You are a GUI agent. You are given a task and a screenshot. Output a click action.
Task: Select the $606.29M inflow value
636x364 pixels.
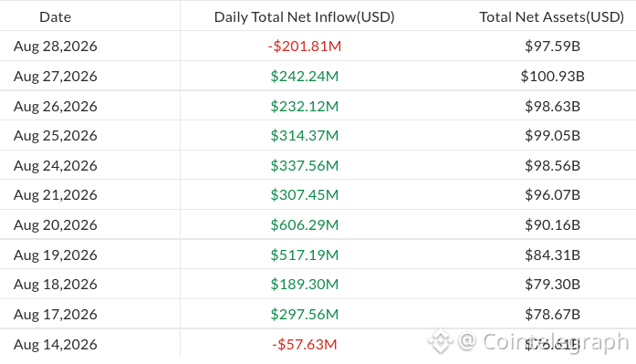point(304,225)
